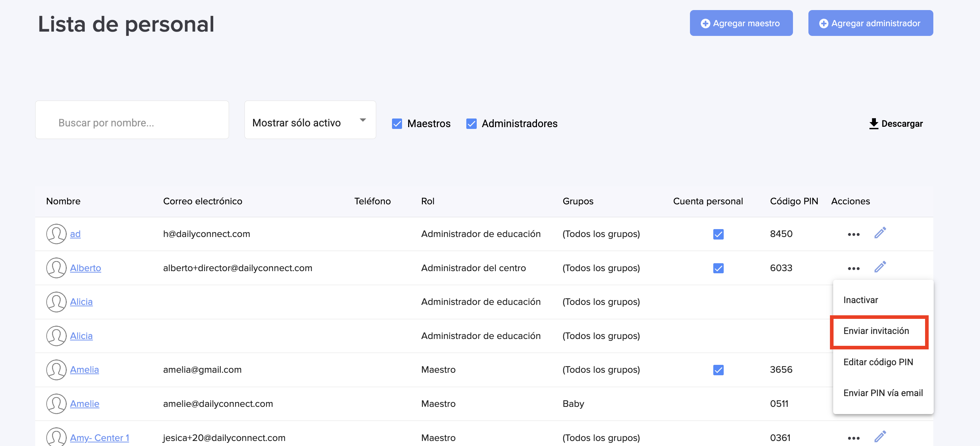The height and width of the screenshot is (446, 980).
Task: Open three-dot actions menu for ad
Action: pyautogui.click(x=853, y=234)
